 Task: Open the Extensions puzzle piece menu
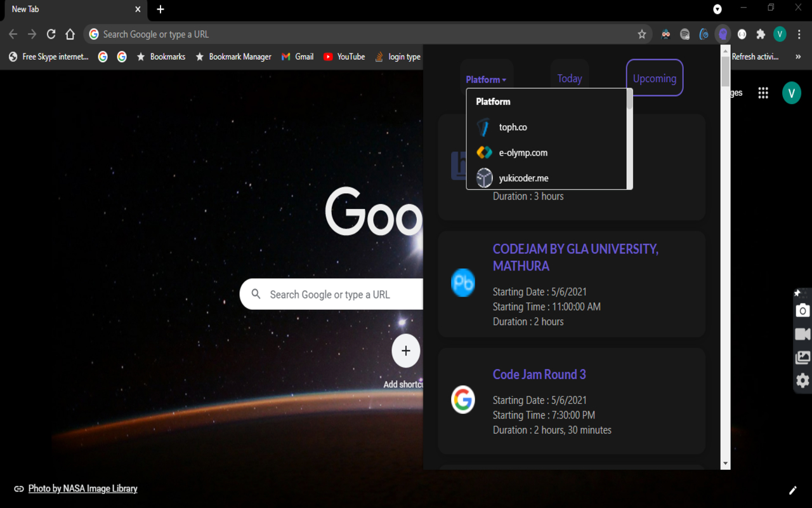pyautogui.click(x=761, y=34)
